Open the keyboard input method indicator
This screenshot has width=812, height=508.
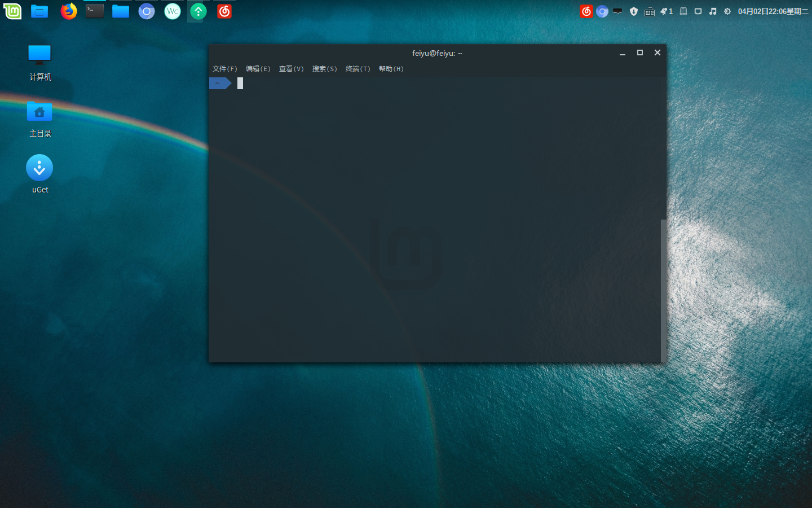click(650, 11)
